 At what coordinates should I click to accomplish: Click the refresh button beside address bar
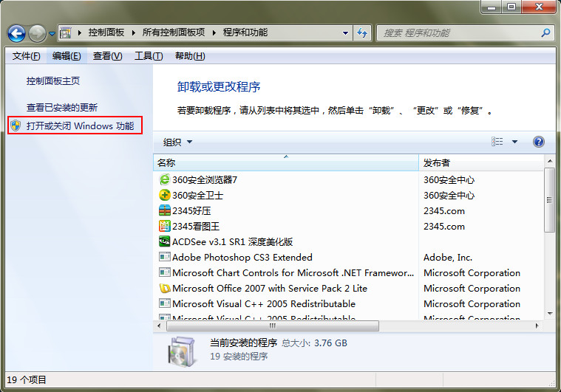(362, 33)
